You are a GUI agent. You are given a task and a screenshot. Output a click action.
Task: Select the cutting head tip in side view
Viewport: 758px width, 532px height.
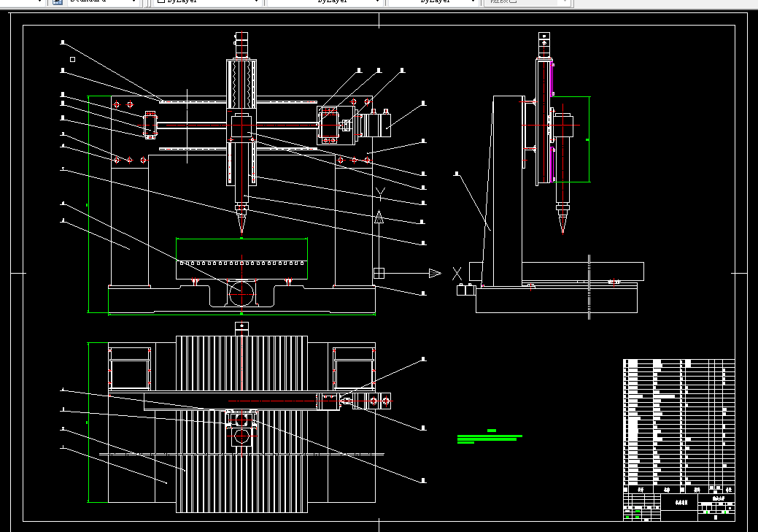pyautogui.click(x=562, y=224)
